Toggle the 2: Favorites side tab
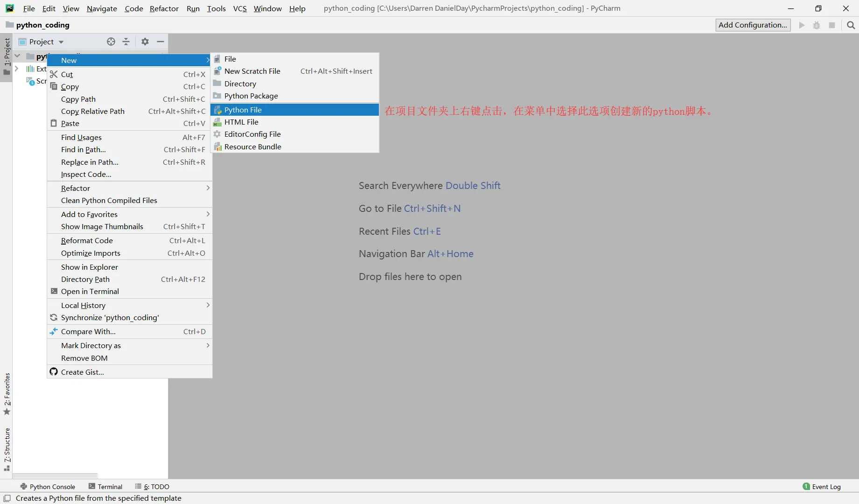 coord(7,394)
